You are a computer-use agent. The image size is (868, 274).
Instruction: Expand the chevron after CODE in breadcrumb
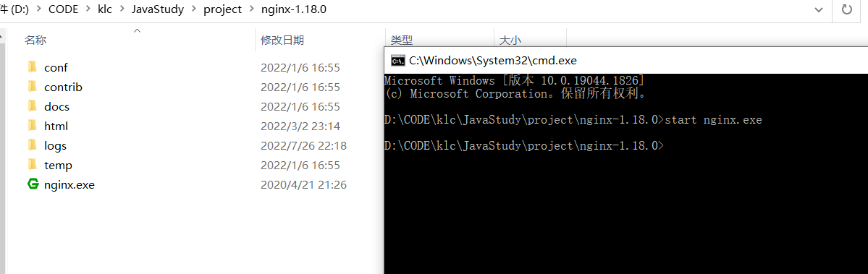tap(88, 10)
